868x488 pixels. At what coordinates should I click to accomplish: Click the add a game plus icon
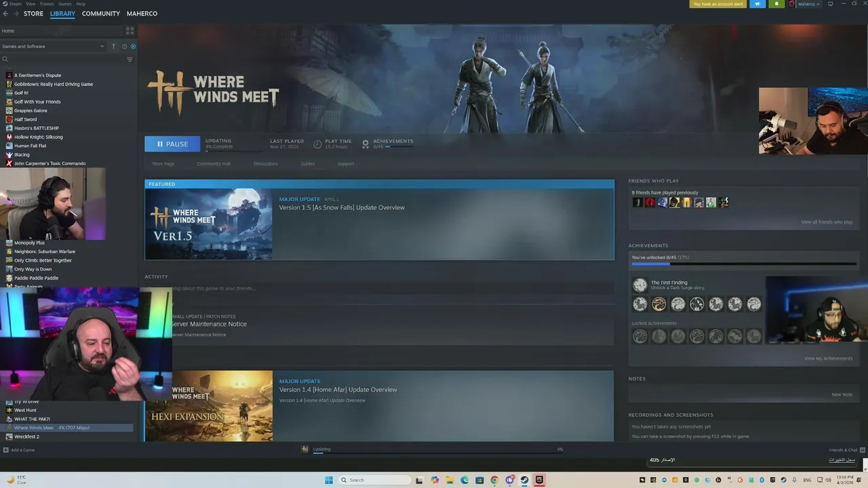coord(6,450)
